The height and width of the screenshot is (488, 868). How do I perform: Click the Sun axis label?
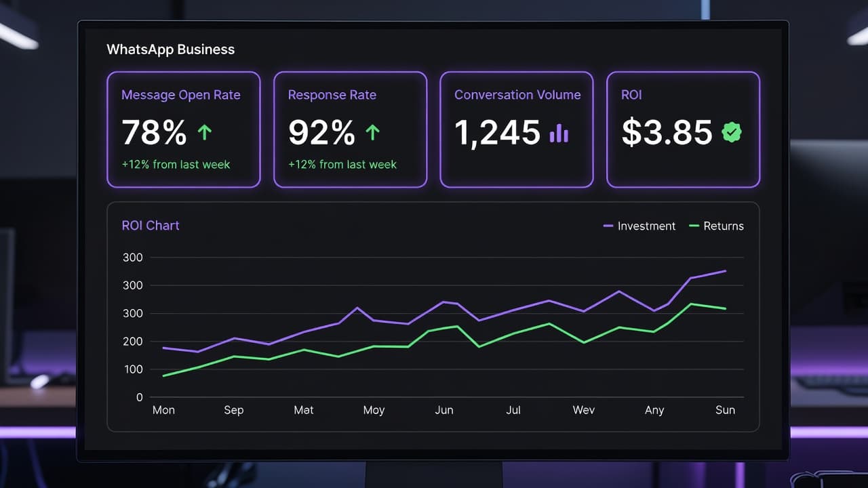pyautogui.click(x=725, y=410)
